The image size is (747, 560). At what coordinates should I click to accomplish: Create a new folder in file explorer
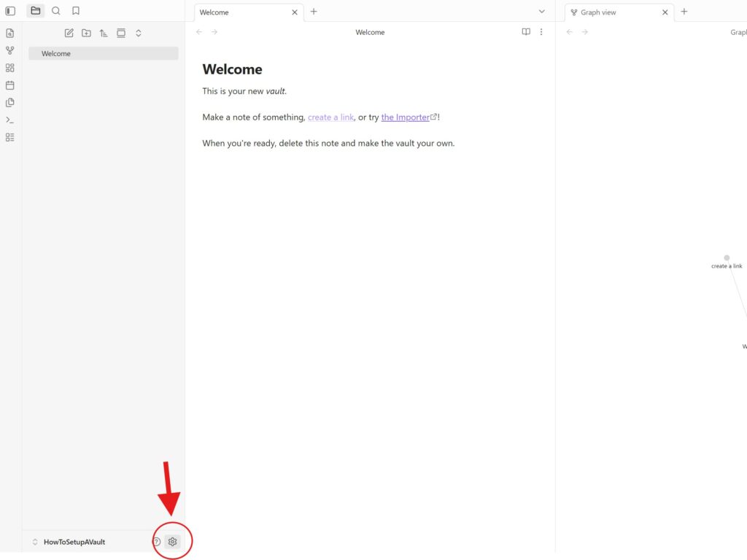(x=86, y=33)
